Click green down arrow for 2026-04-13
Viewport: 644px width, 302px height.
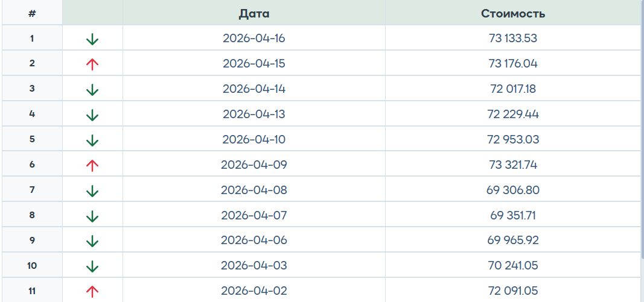click(92, 115)
